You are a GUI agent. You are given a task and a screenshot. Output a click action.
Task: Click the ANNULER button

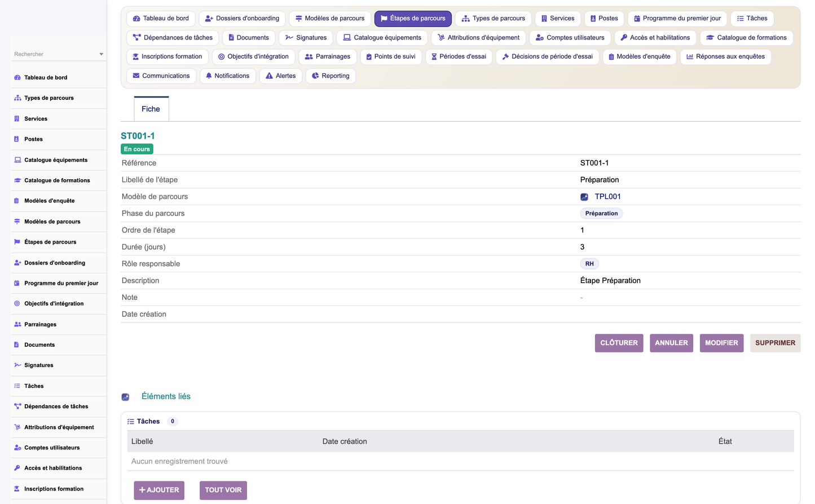click(671, 343)
